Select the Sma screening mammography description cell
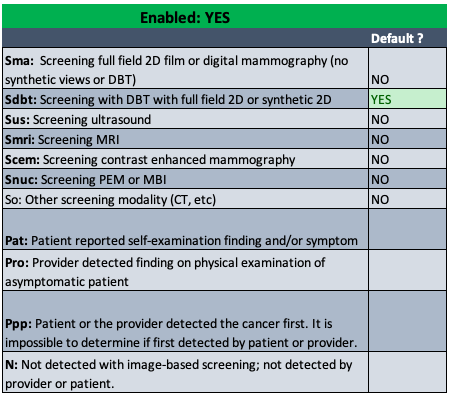 pyautogui.click(x=186, y=68)
